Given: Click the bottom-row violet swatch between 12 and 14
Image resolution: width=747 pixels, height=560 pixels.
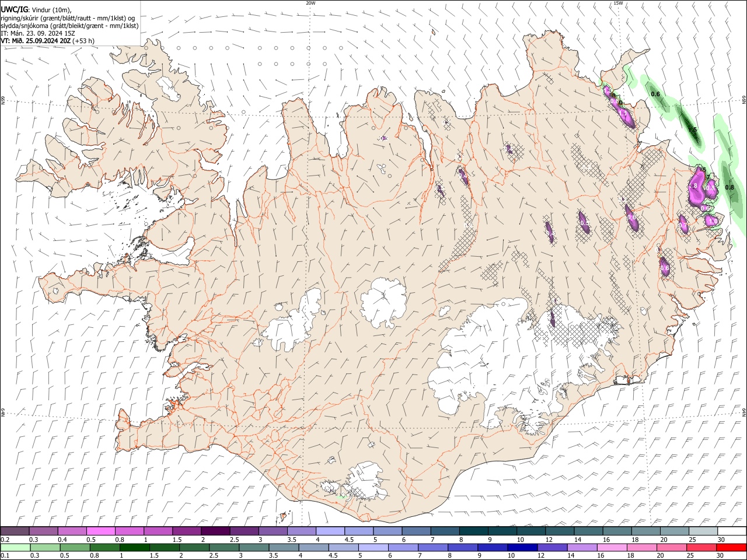Looking at the screenshot, I should point(552,548).
